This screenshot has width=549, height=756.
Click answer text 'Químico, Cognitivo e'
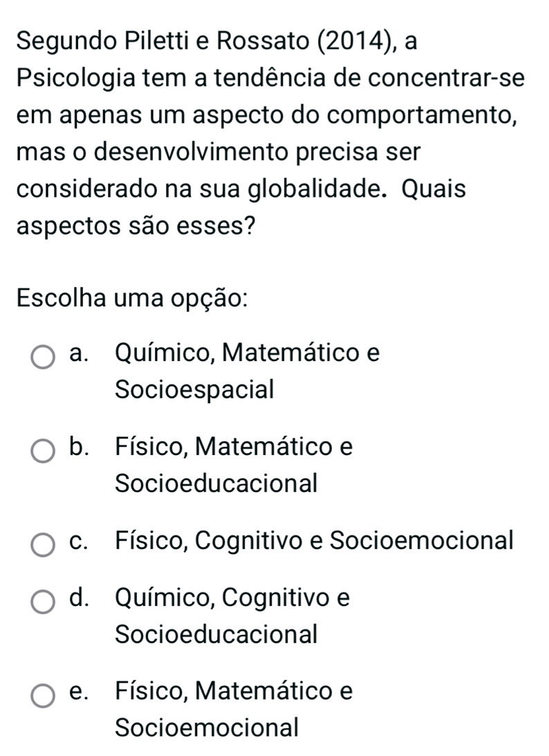[x=232, y=597]
